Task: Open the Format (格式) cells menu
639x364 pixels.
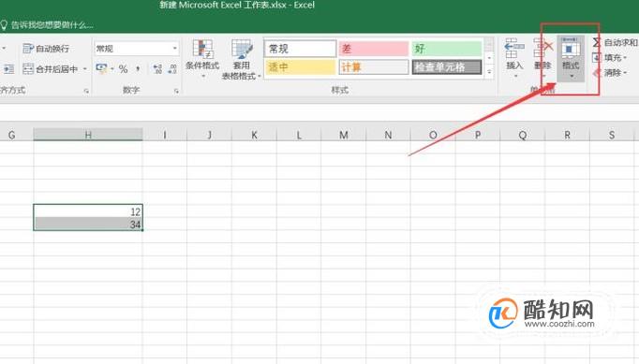Action: click(571, 58)
